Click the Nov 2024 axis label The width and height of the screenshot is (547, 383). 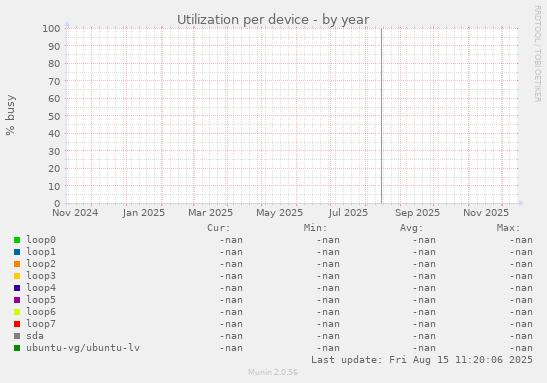75,213
